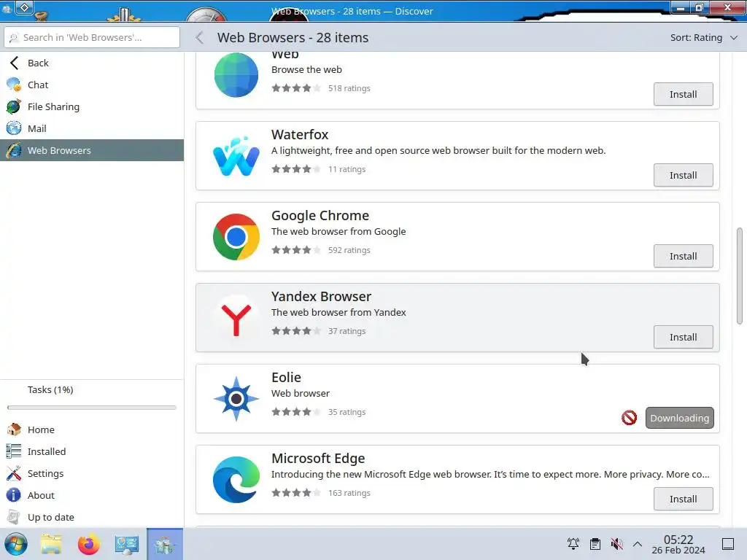Install the Web browser app
Screen dimensions: 747x560
point(683,94)
